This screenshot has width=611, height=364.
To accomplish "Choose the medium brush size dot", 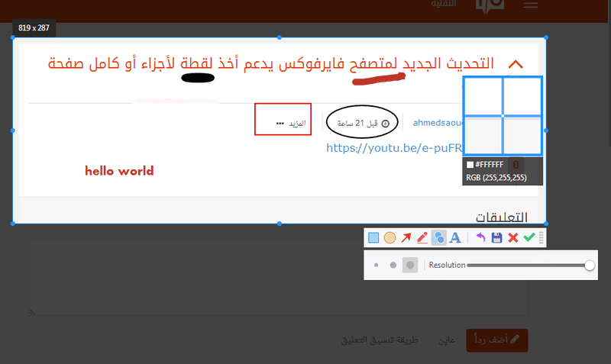I will click(x=393, y=265).
